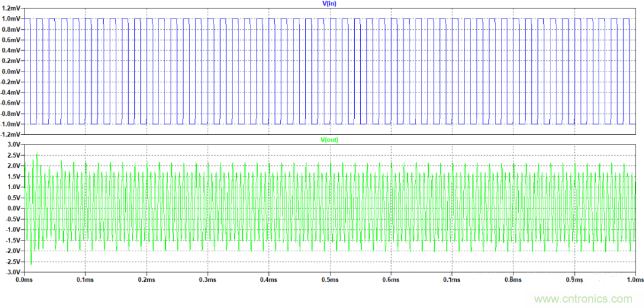This screenshot has width=644, height=308.
Task: Click the 0.0V label on lower axis
Action: tap(13, 208)
